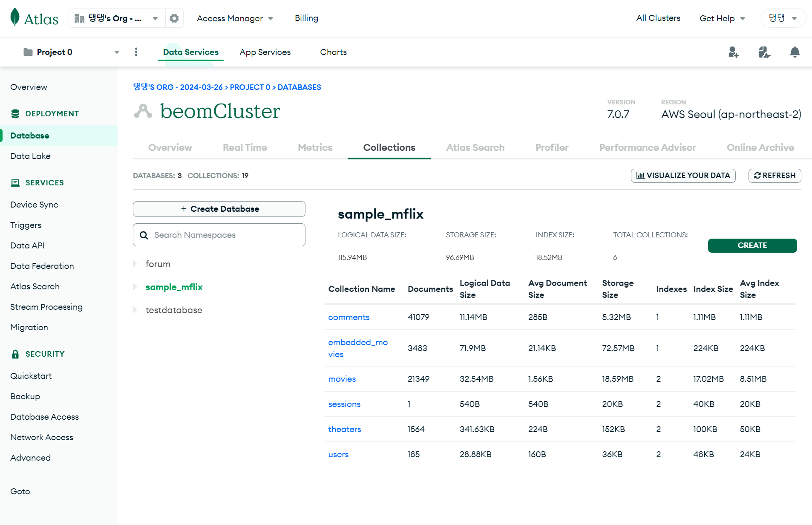
Task: Open the Real Time tab
Action: click(245, 147)
